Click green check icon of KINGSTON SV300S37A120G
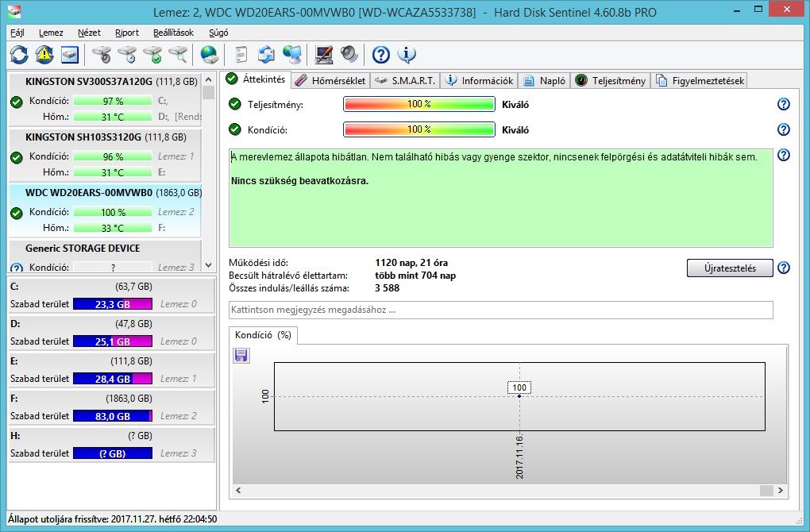 point(17,102)
